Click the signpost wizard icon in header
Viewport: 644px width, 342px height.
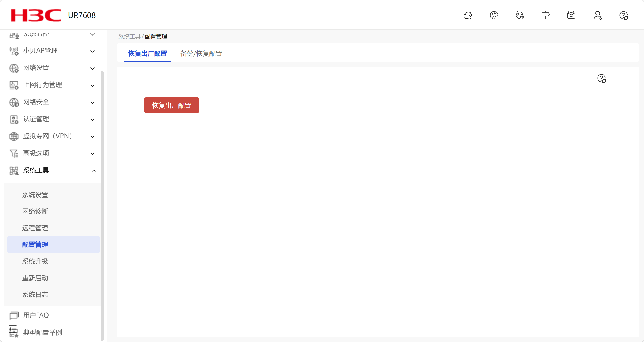coord(545,15)
